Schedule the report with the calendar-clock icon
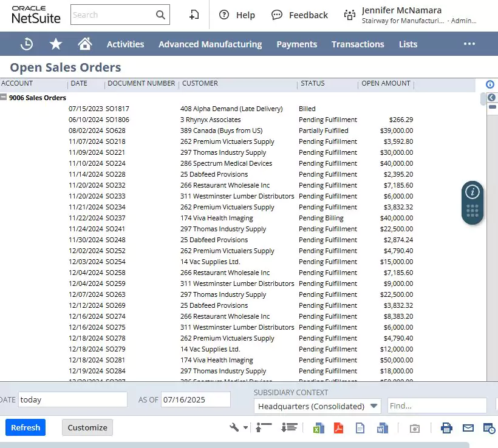 pyautogui.click(x=489, y=427)
